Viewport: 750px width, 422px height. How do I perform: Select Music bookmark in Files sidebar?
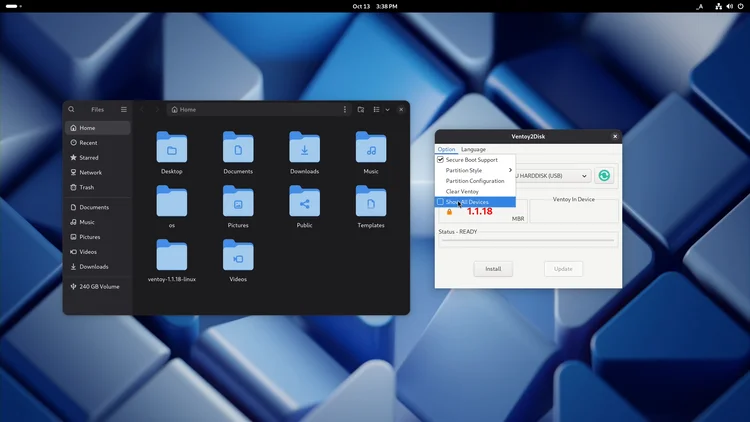98,222
